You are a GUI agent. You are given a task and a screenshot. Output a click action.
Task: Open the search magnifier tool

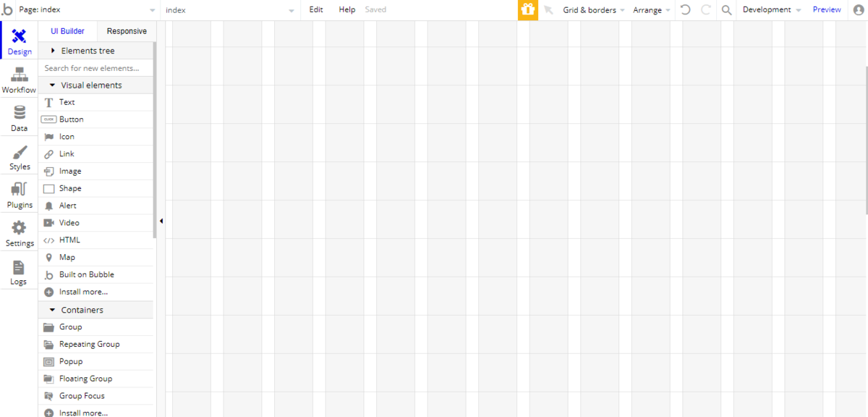click(x=726, y=10)
